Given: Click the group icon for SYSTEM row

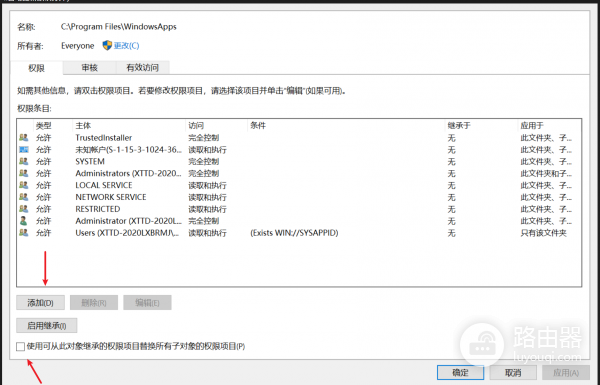Looking at the screenshot, I should (24, 161).
